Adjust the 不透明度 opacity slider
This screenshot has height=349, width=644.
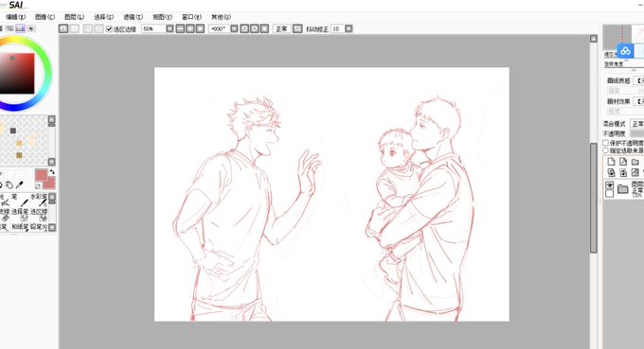pyautogui.click(x=637, y=133)
